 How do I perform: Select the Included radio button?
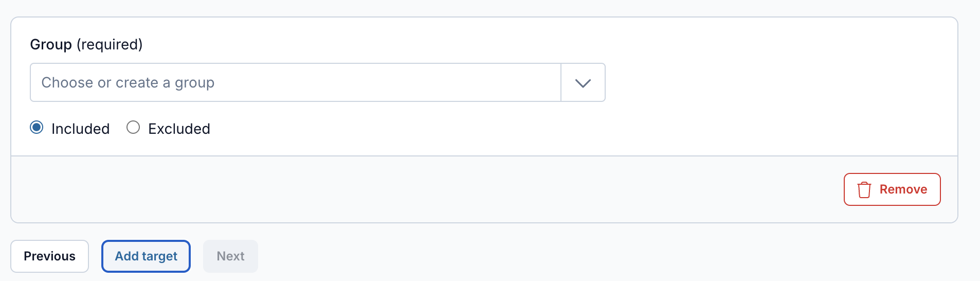37,127
